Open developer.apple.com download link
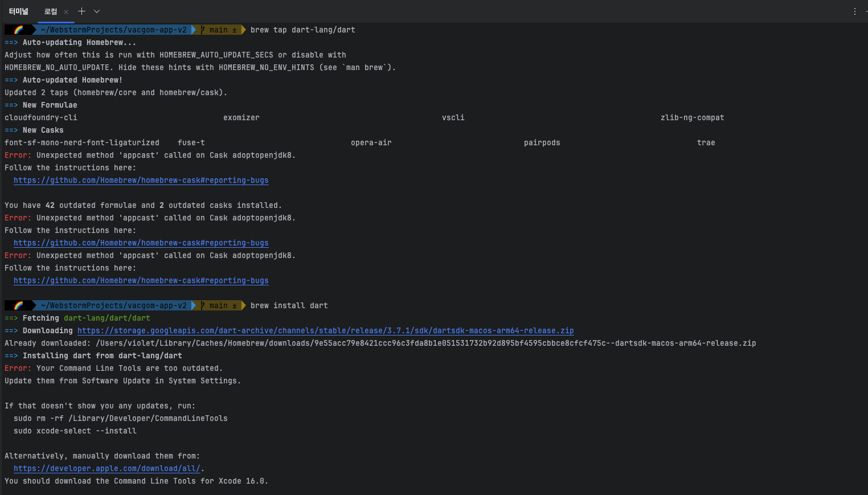This screenshot has height=495, width=868. 107,469
